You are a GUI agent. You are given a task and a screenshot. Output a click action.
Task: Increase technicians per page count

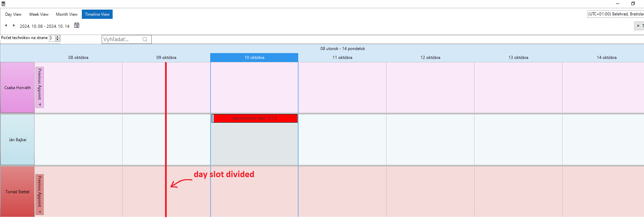(x=58, y=37)
